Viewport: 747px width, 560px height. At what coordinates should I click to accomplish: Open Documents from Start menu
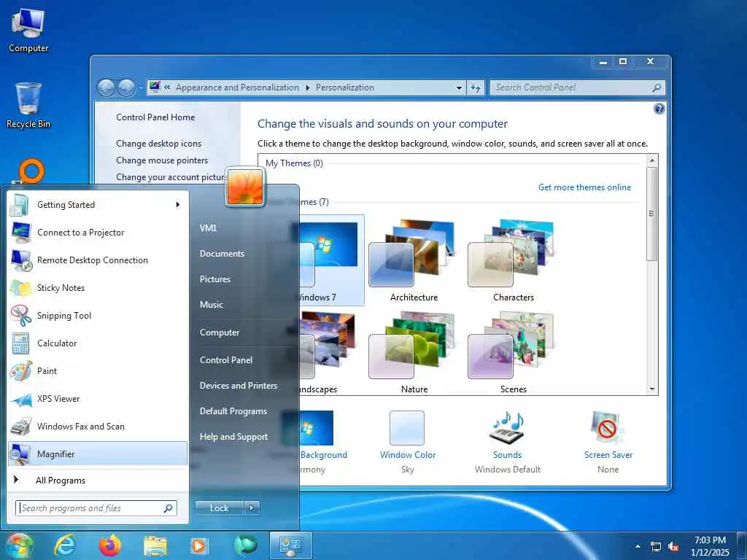pos(222,254)
